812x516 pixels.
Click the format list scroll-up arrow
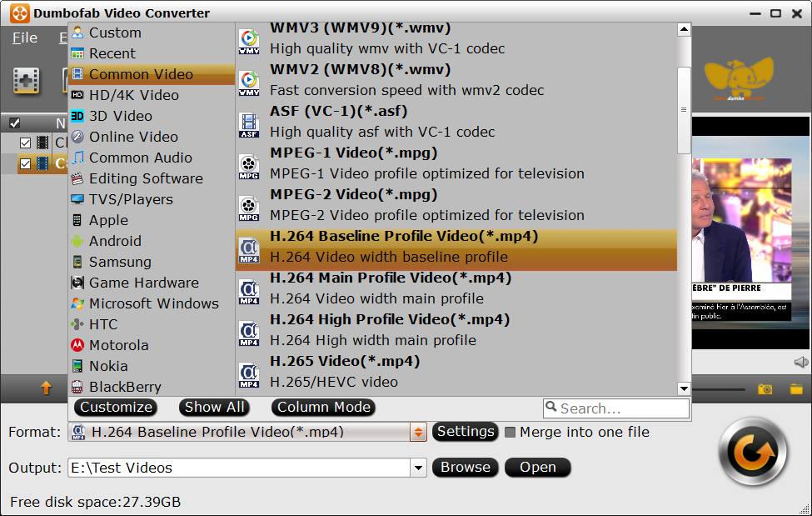(684, 29)
